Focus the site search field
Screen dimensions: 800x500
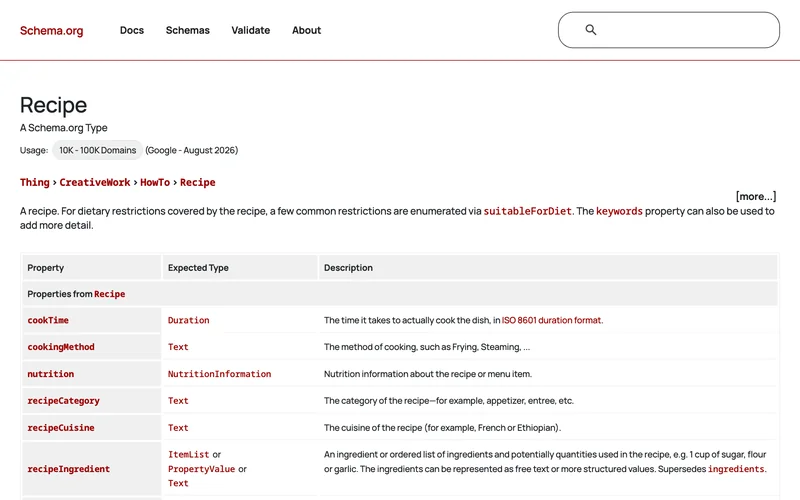point(668,30)
